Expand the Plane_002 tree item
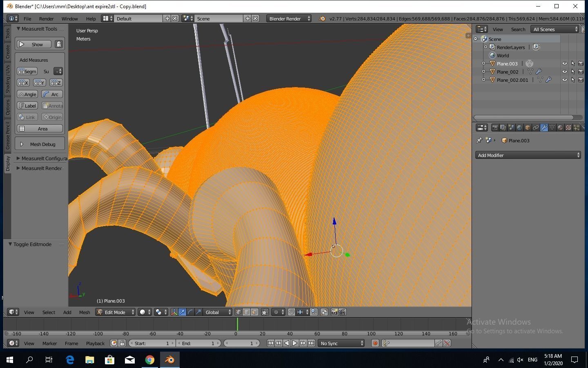The image size is (588, 368). tap(483, 72)
